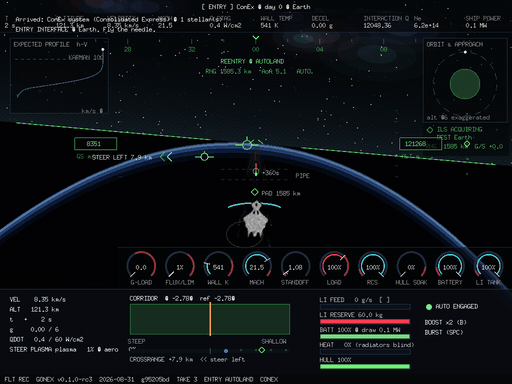
Task: Click the AoA 5.1 readout
Action: tap(274, 71)
